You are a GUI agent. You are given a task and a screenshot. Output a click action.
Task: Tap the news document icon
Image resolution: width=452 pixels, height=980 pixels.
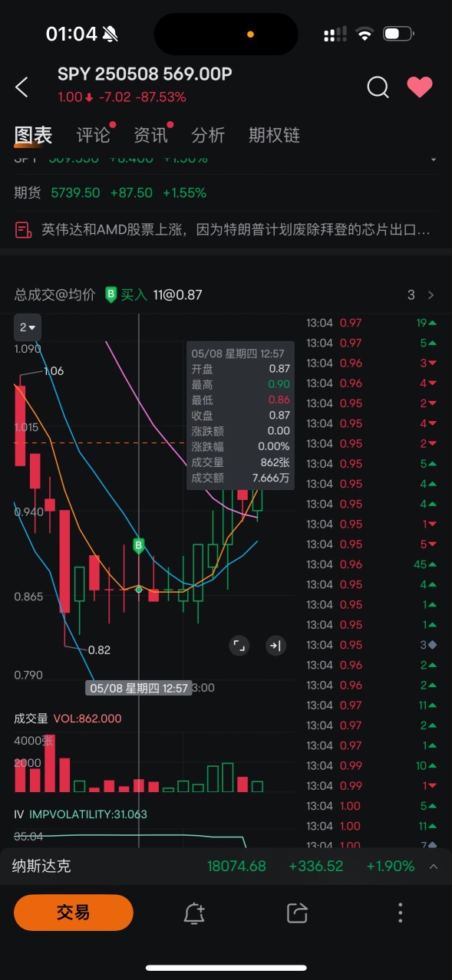[24, 229]
